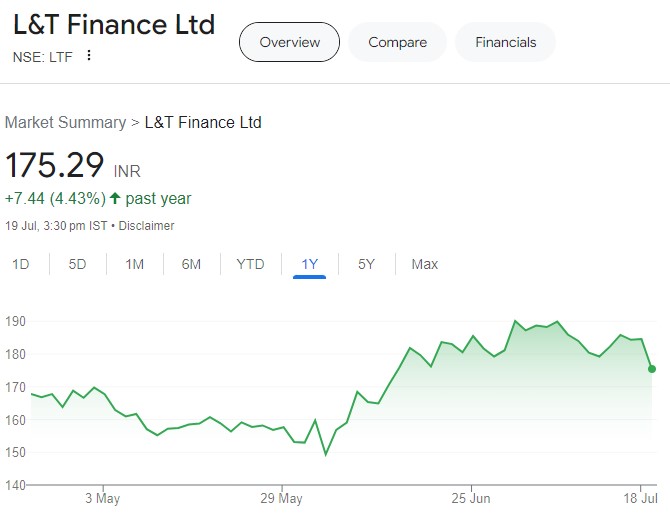Click the 140 price axis label
Screen dimensions: 670x514
(x=15, y=485)
